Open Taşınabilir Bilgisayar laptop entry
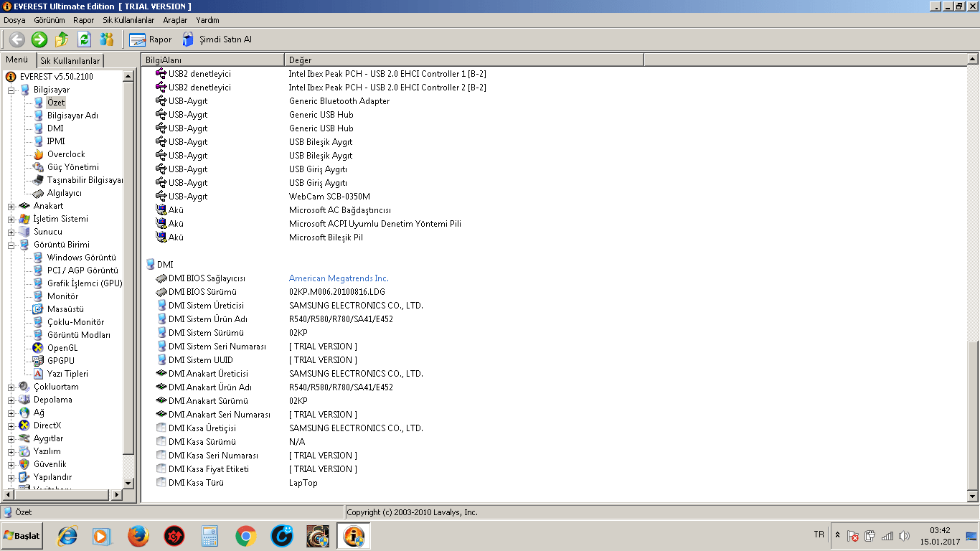The image size is (980, 551). tap(85, 180)
